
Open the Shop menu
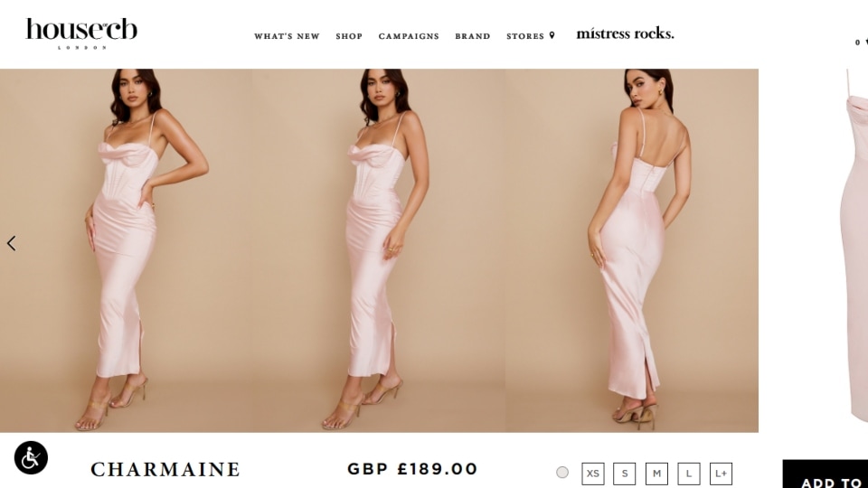[349, 36]
